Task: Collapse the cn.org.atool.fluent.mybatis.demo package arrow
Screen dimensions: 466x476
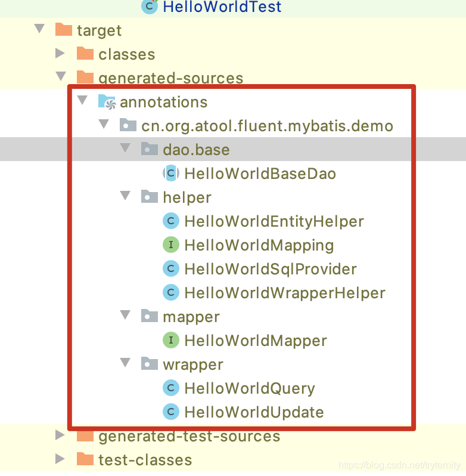Action: coord(104,124)
